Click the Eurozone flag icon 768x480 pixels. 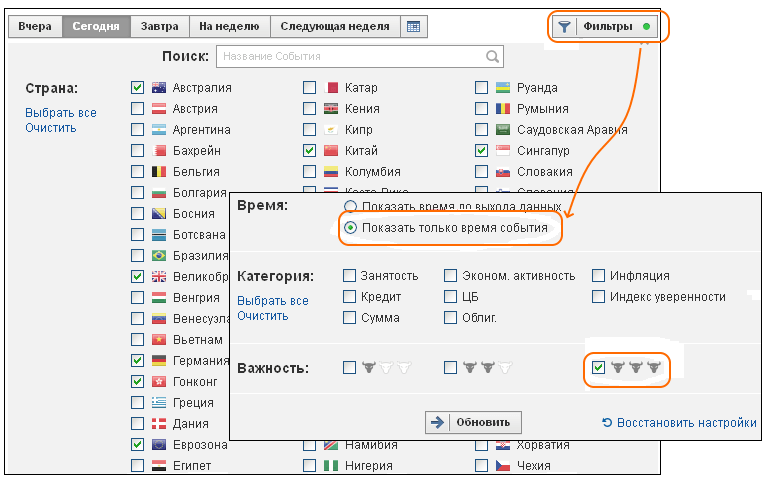pyautogui.click(x=159, y=445)
